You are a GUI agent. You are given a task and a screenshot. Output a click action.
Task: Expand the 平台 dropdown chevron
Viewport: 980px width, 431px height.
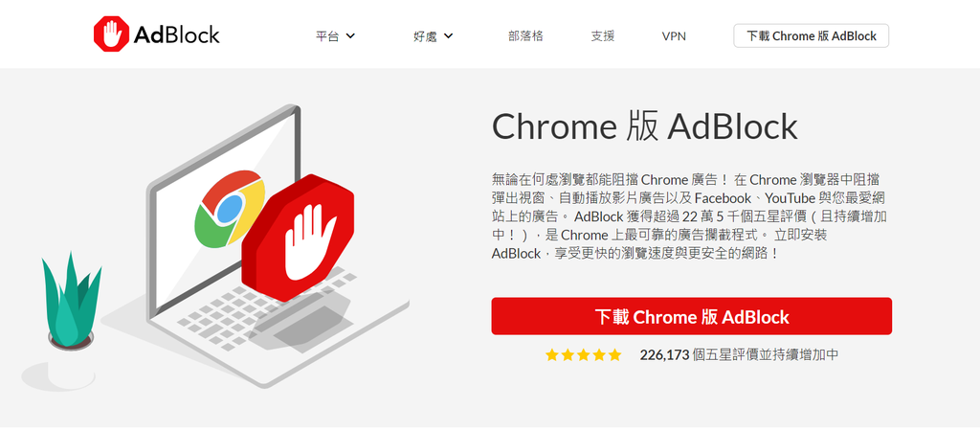[x=350, y=35]
